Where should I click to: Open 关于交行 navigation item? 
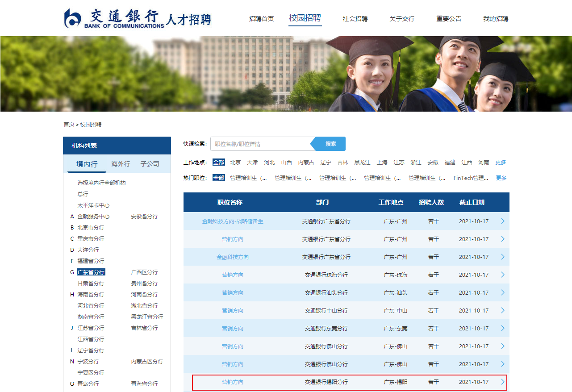click(x=402, y=19)
